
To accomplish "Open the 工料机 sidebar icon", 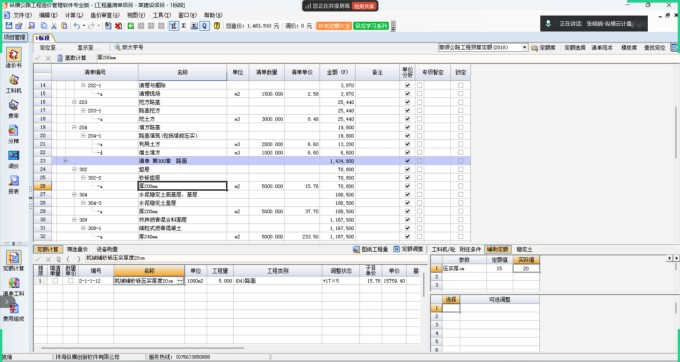I will coord(14,84).
